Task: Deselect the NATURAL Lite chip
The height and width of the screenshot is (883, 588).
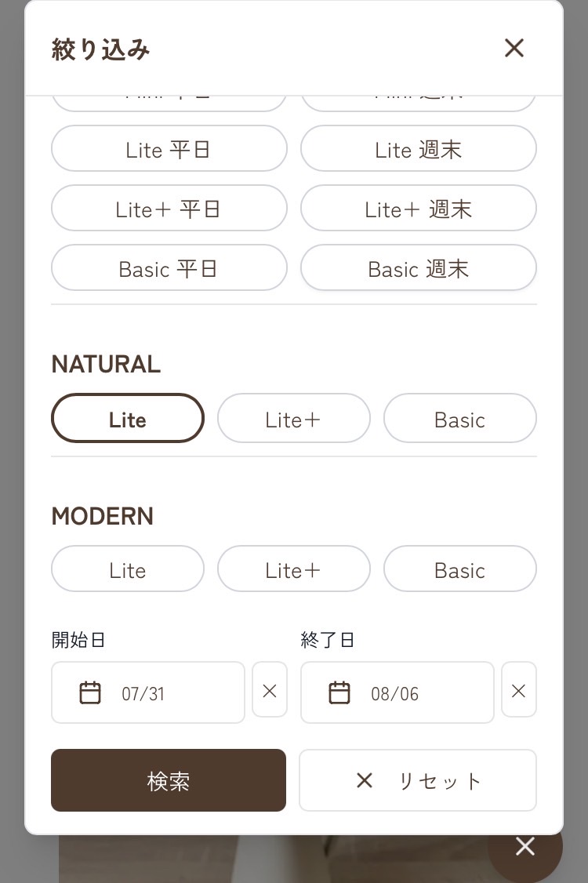Action: tap(128, 419)
